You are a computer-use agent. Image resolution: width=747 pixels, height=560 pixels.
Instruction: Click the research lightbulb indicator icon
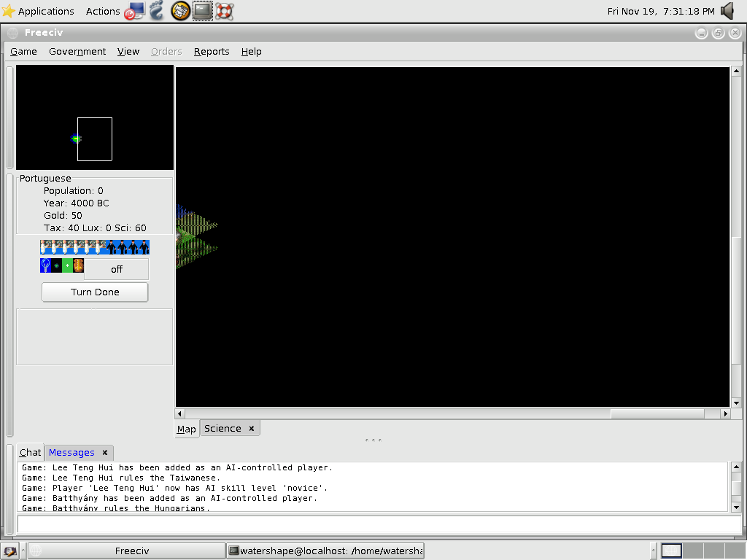45,265
